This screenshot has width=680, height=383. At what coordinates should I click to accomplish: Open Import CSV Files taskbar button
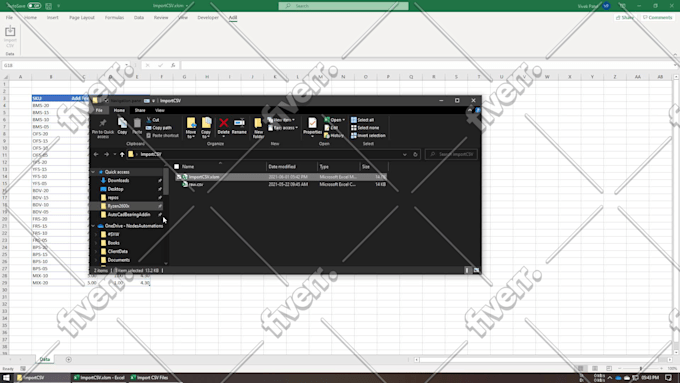150,378
